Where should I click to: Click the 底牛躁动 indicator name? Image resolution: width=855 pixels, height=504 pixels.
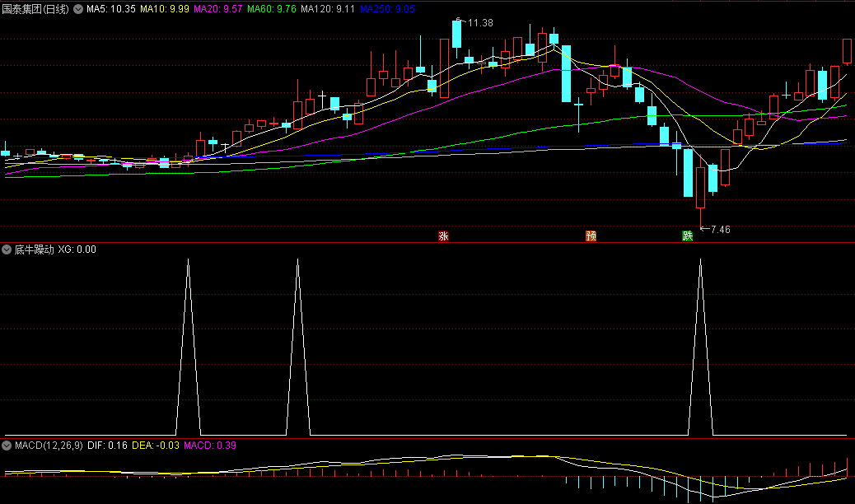click(34, 250)
